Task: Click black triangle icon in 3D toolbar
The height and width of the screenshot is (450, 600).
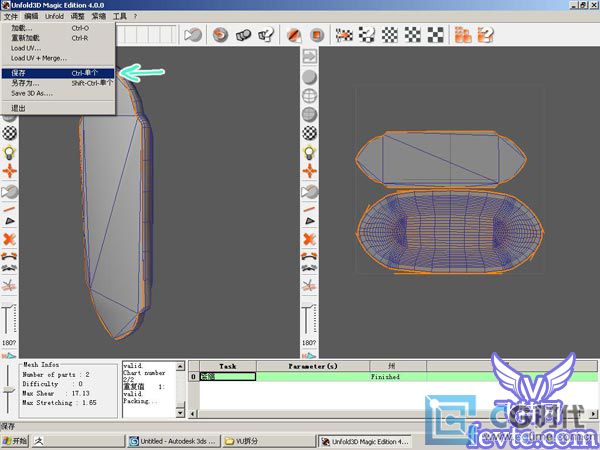Action: [x=10, y=221]
